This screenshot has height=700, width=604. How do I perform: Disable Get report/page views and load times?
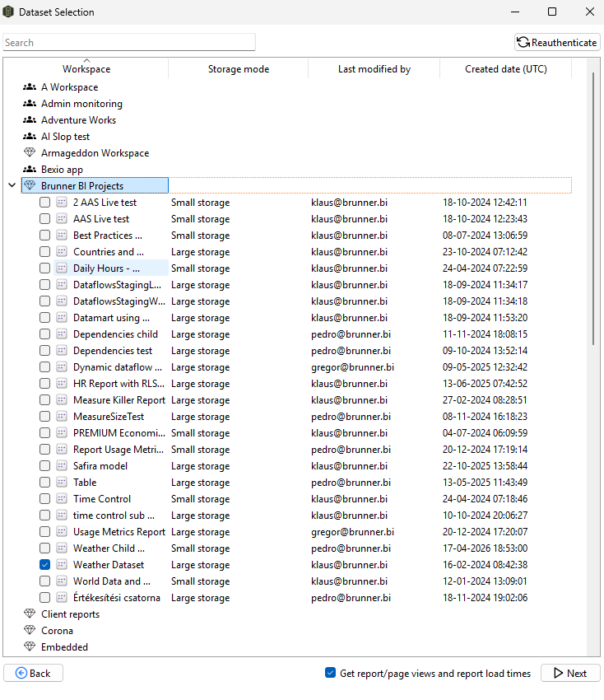[x=330, y=673]
